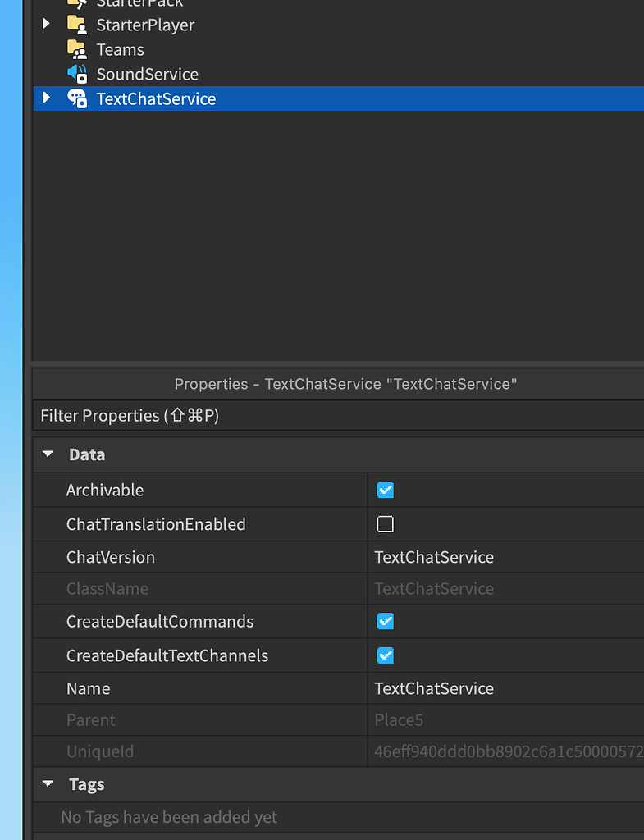Click the StarterPlayer folder icon
Viewport: 644px width, 840px height.
point(77,25)
